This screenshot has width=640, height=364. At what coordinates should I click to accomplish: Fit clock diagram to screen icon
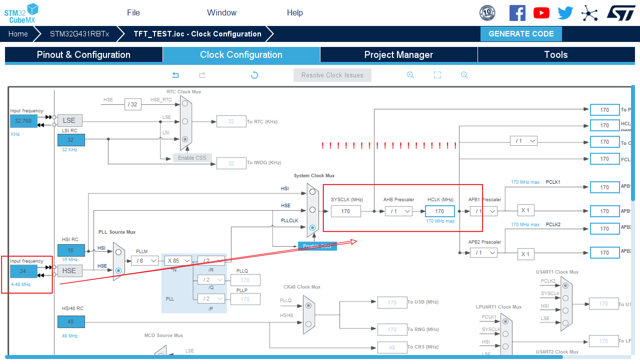point(437,75)
